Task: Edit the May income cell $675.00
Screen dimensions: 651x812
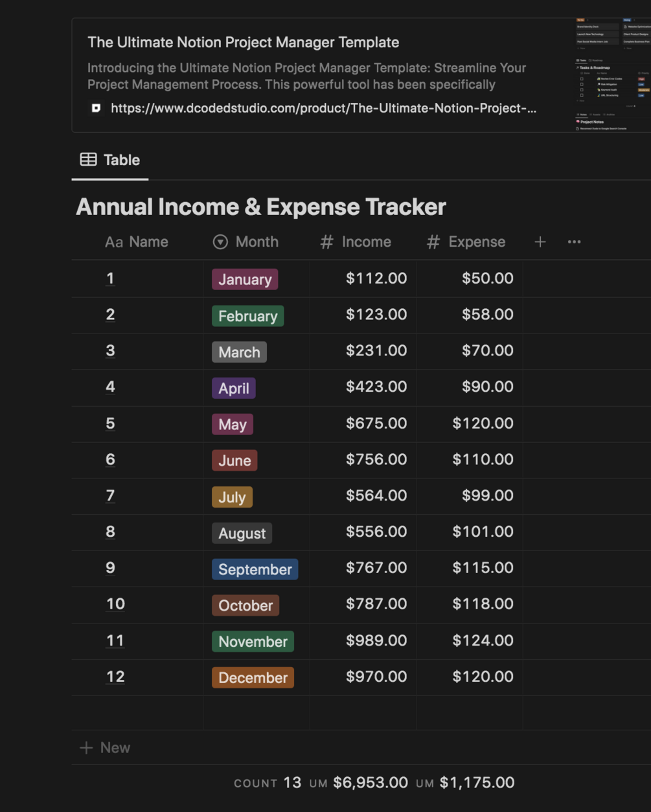Action: (x=376, y=423)
